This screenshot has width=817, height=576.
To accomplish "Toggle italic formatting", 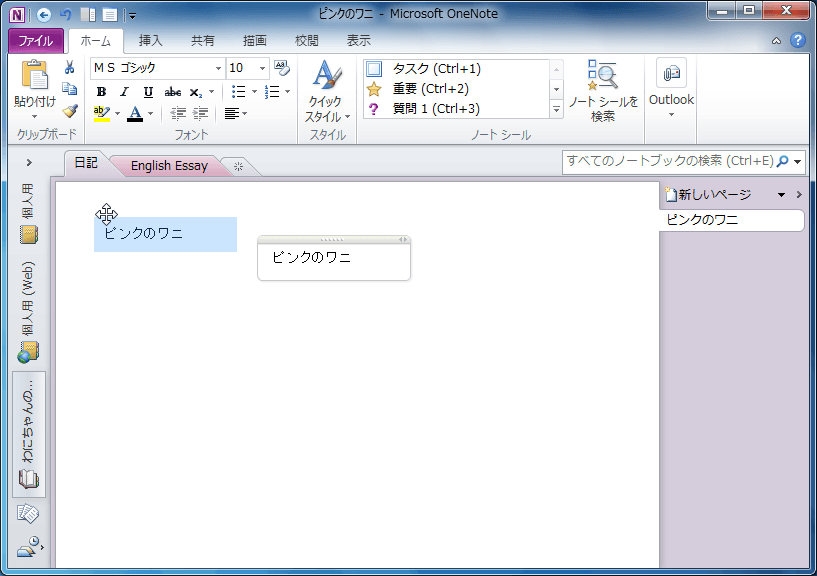I will tap(124, 92).
